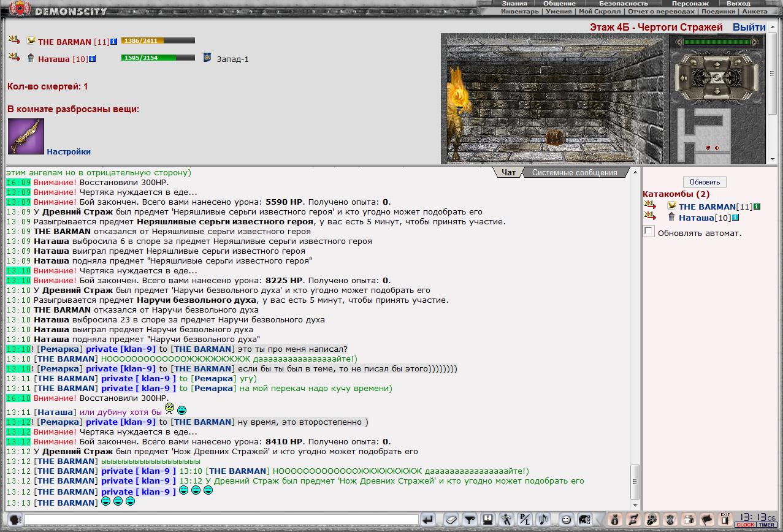The height and width of the screenshot is (532, 783).
Task: Open info for THE BARMAN in Катакомбы list
Action: click(757, 207)
